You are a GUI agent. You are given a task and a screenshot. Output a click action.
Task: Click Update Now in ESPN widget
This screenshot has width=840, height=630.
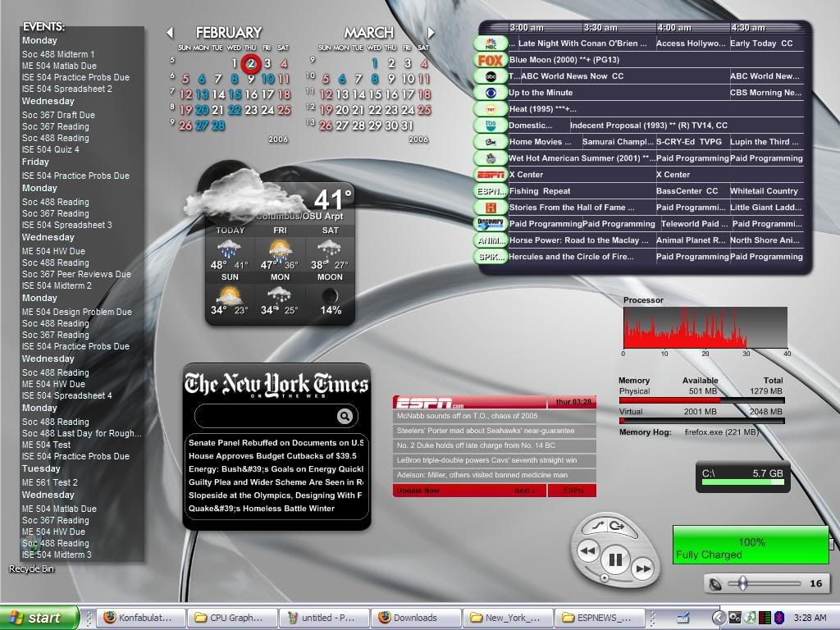[x=418, y=491]
